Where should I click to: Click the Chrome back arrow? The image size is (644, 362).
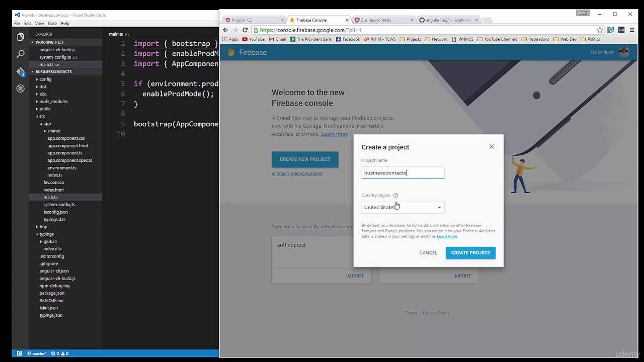225,30
